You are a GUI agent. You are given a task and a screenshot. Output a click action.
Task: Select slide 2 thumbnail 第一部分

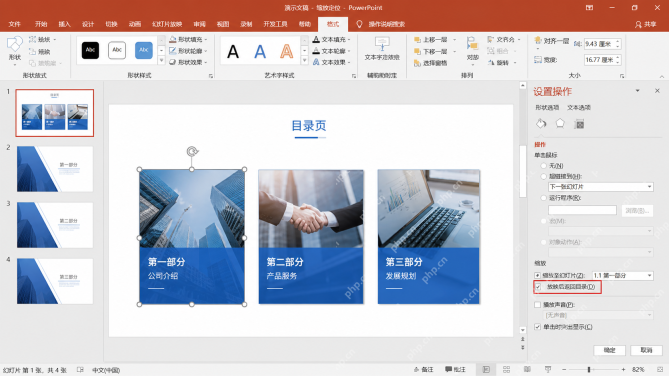[x=55, y=169]
